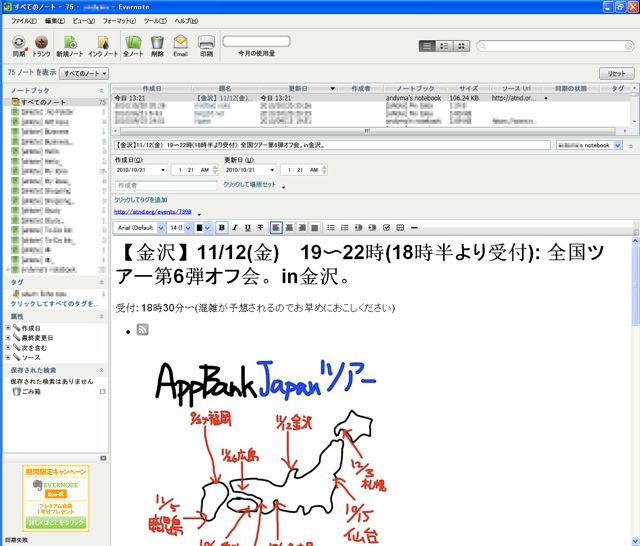Create a note with the 新規ノート icon
Image resolution: width=640 pixels, height=546 pixels.
pyautogui.click(x=70, y=42)
